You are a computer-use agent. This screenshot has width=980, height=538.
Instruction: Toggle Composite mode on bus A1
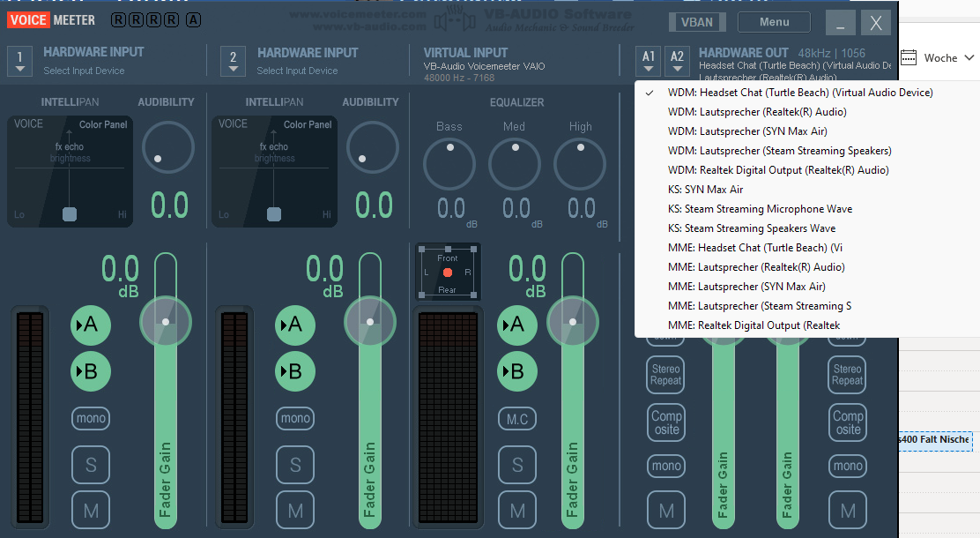pos(666,422)
